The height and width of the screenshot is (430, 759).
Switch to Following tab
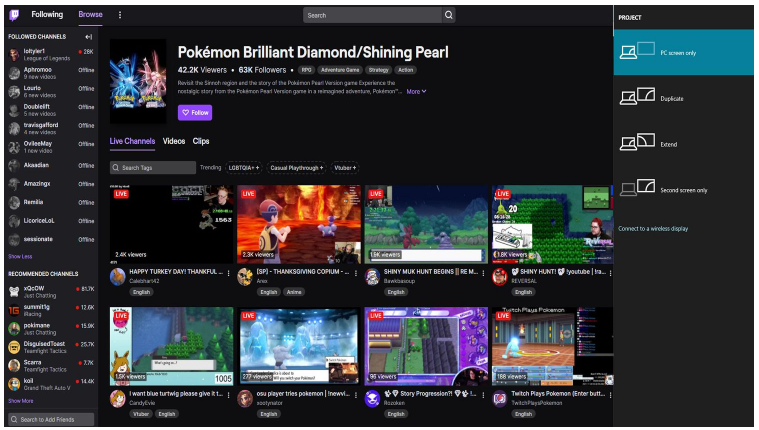(x=47, y=15)
